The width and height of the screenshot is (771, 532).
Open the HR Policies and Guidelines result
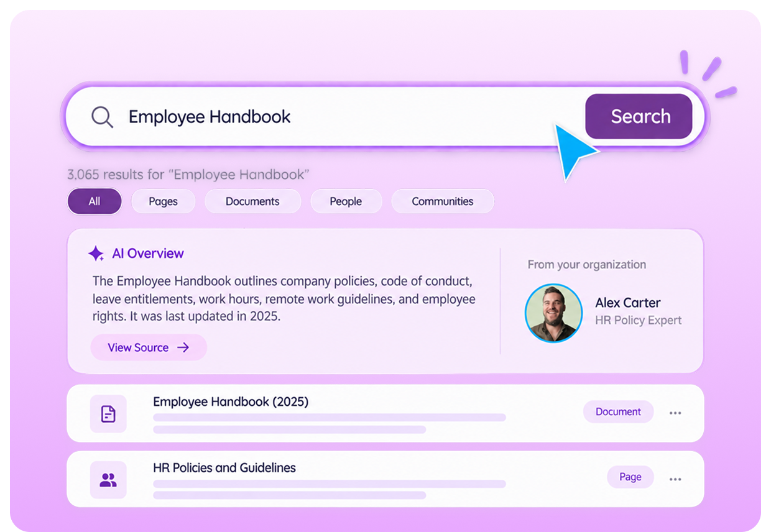point(385,479)
